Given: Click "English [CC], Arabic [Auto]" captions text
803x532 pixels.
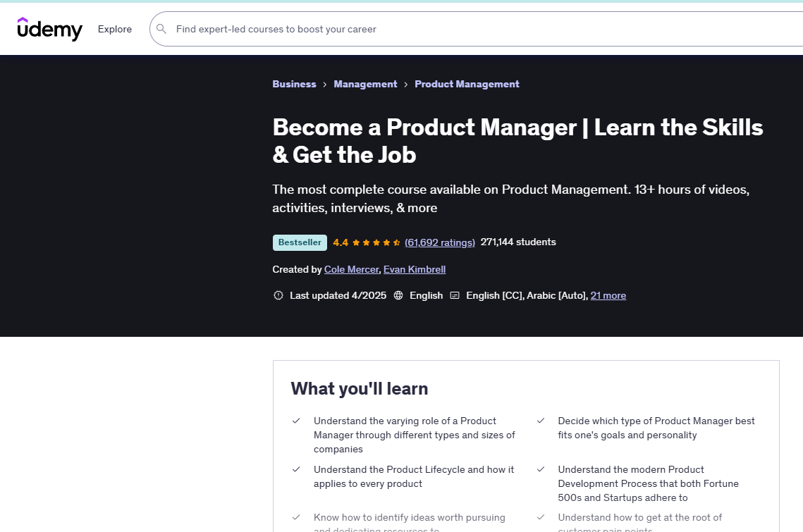Looking at the screenshot, I should [527, 295].
